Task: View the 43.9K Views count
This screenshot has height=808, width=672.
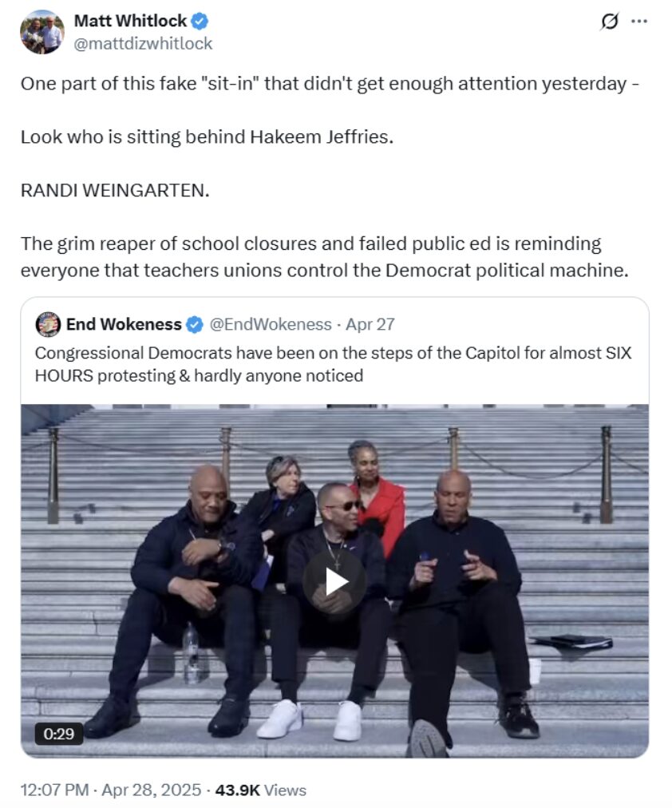Action: (260, 790)
